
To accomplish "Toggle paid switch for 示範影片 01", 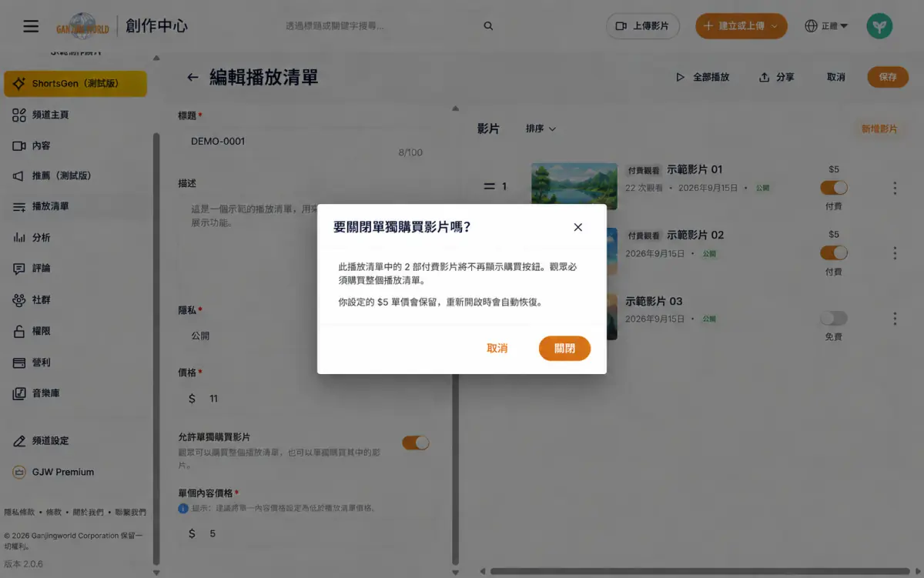I will 834,187.
